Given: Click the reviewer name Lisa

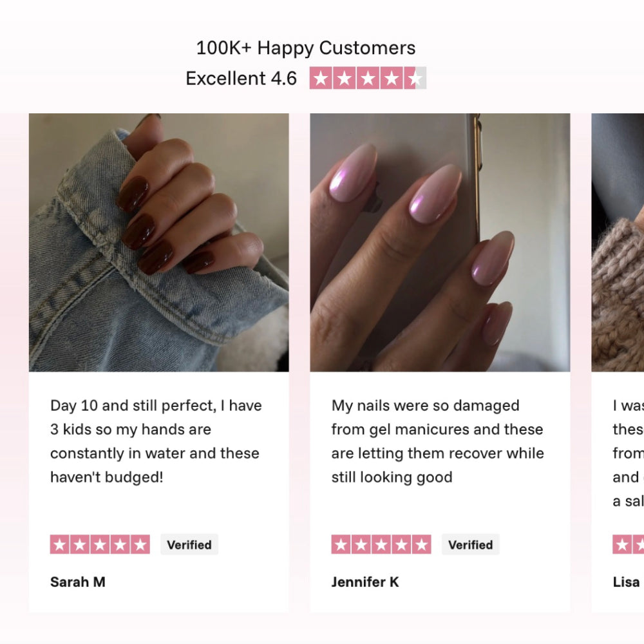Looking at the screenshot, I should tap(627, 582).
